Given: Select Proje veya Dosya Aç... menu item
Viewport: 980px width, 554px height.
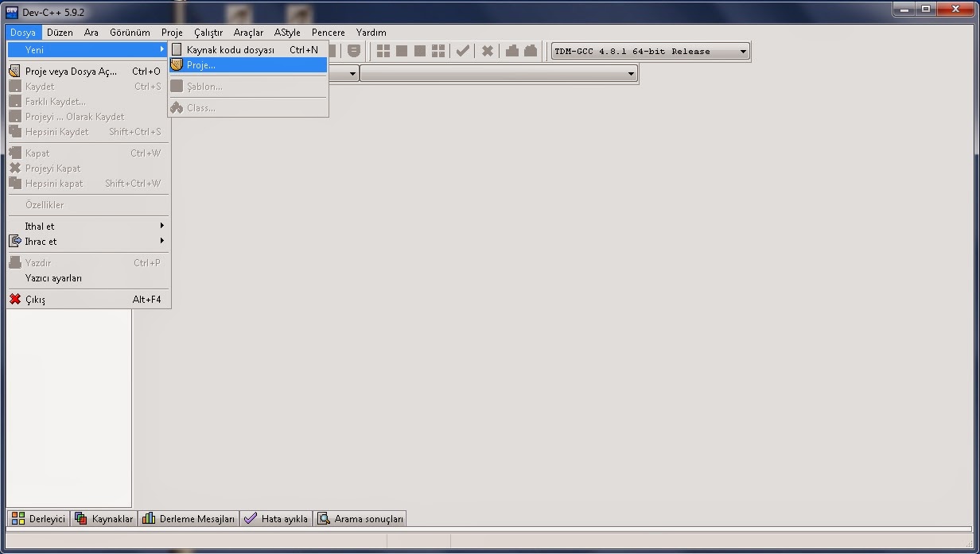Looking at the screenshot, I should [x=89, y=72].
